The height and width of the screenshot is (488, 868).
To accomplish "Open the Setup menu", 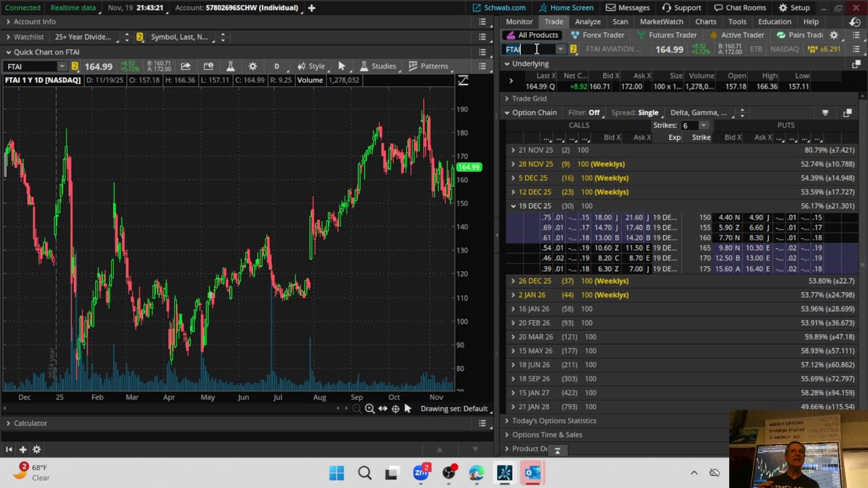I will [794, 7].
